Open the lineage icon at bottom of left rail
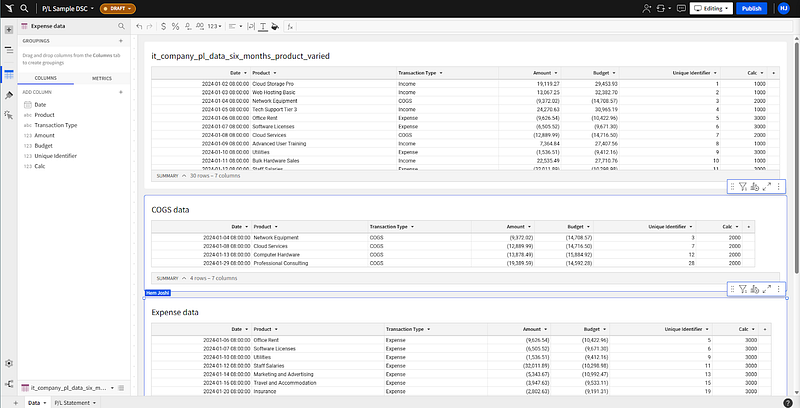The height and width of the screenshot is (408, 800). click(x=9, y=384)
